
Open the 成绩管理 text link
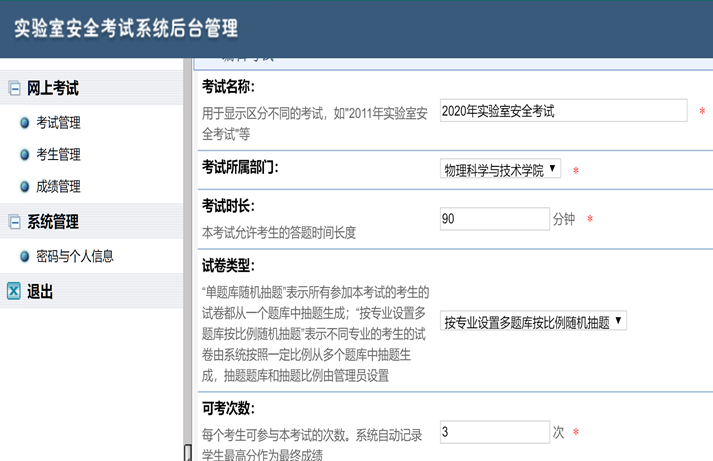coord(58,187)
